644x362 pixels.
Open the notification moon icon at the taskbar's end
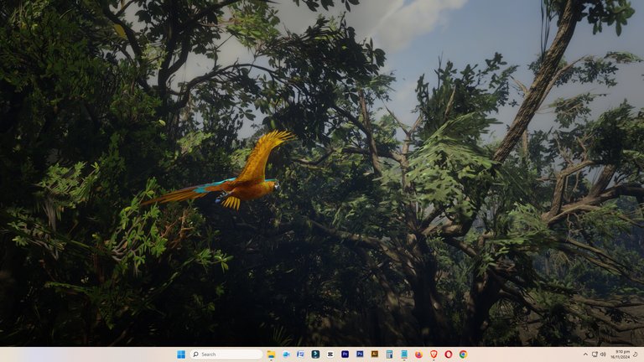tap(635, 354)
